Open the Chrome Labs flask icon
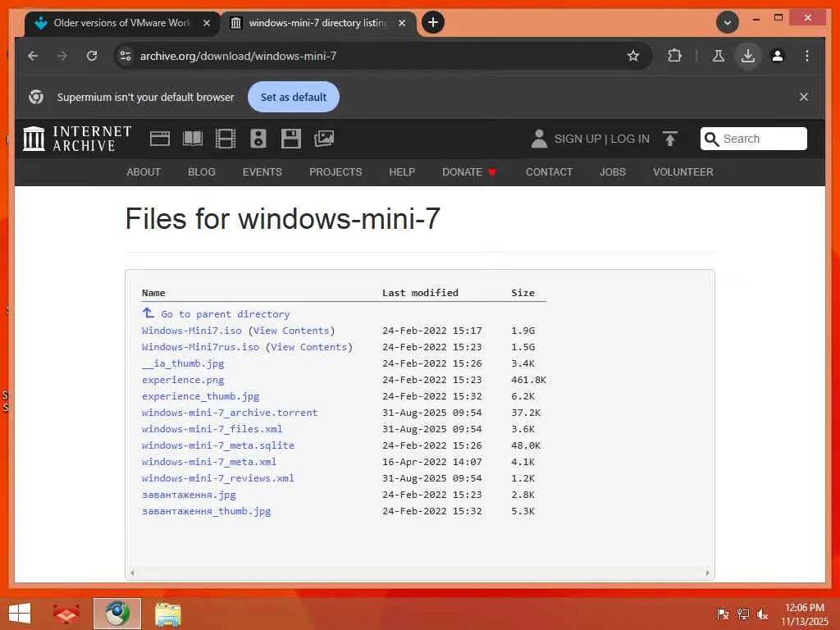This screenshot has height=630, width=840. pos(719,56)
